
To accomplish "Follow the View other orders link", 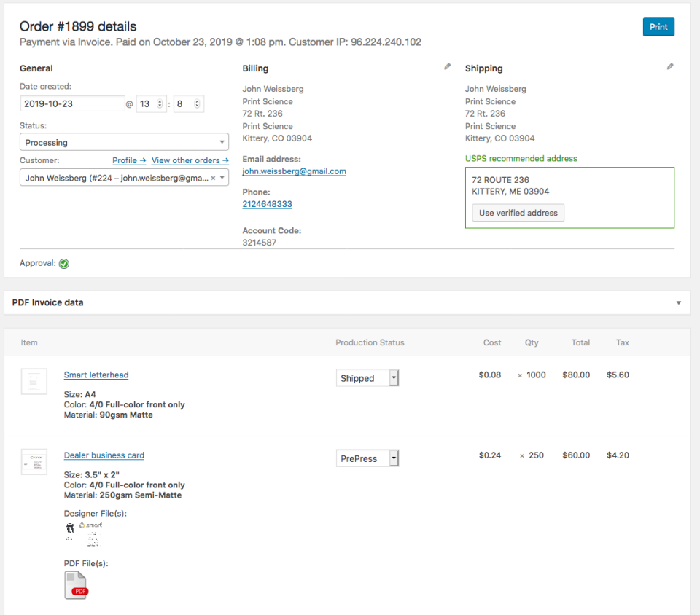I will (x=190, y=160).
